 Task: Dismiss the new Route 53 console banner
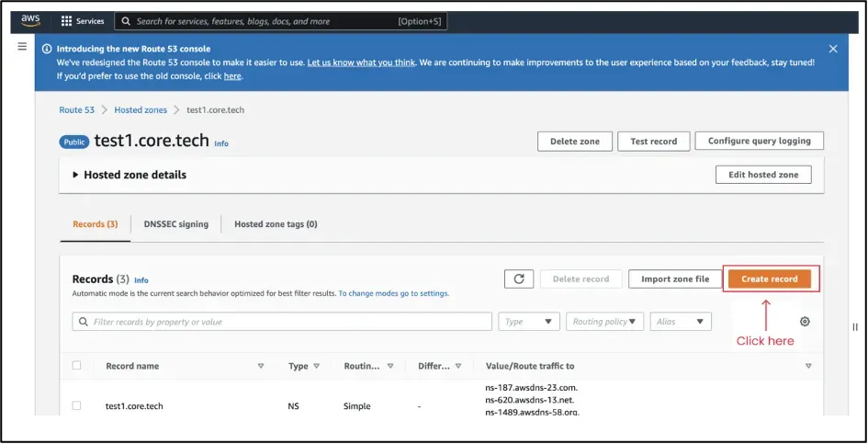tap(833, 49)
